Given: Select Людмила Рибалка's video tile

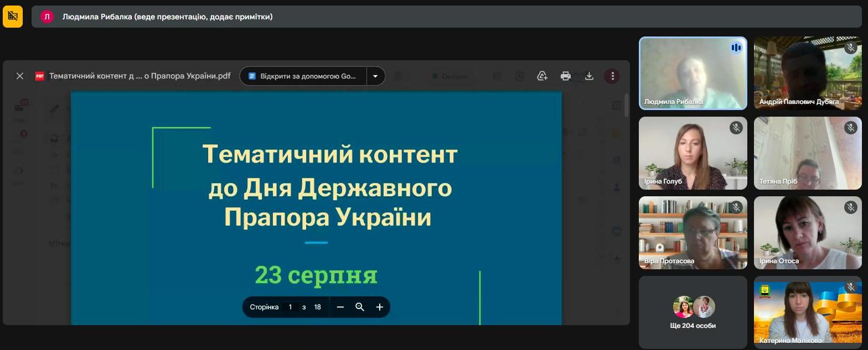Looking at the screenshot, I should 693,73.
